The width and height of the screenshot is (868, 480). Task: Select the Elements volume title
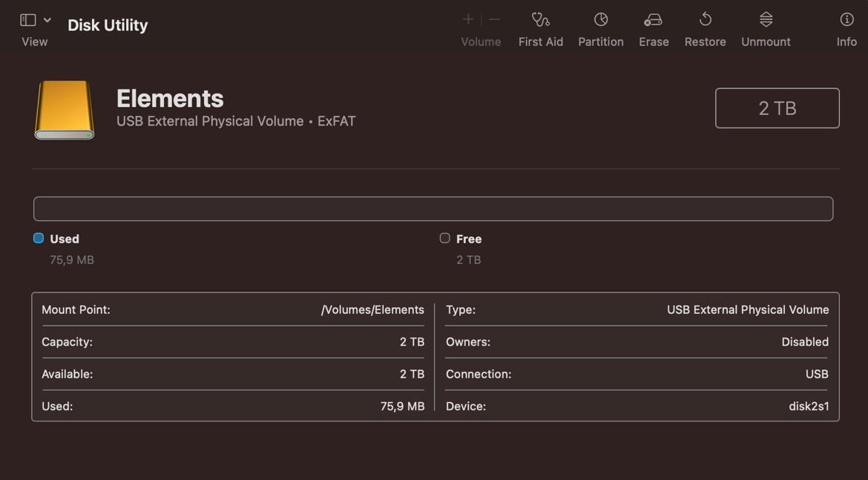(x=170, y=99)
